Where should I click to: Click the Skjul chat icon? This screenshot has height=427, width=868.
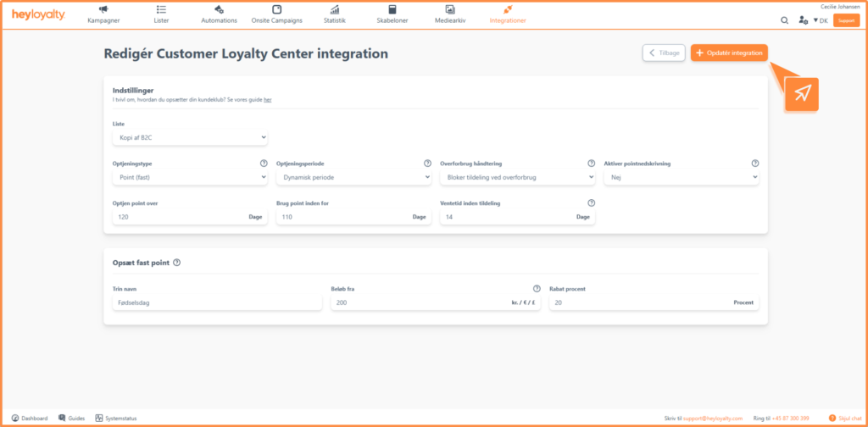[832, 419]
